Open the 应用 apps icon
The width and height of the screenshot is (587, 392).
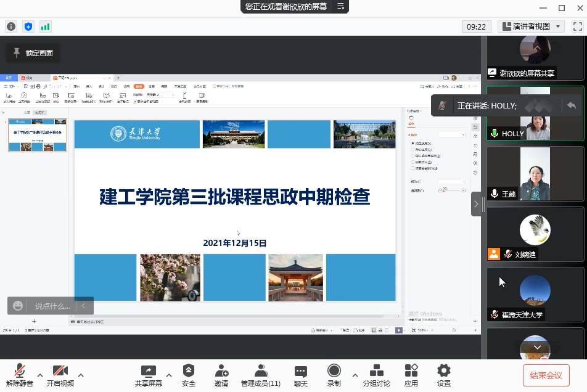(x=411, y=375)
